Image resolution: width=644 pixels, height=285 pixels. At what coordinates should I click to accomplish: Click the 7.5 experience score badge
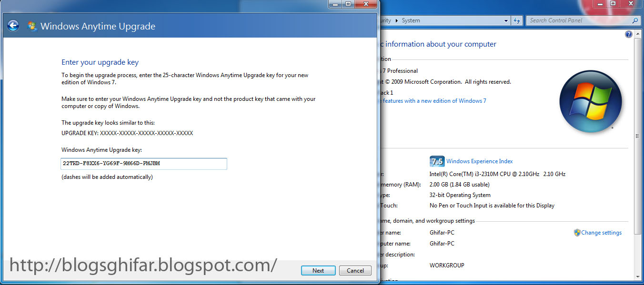pyautogui.click(x=437, y=161)
